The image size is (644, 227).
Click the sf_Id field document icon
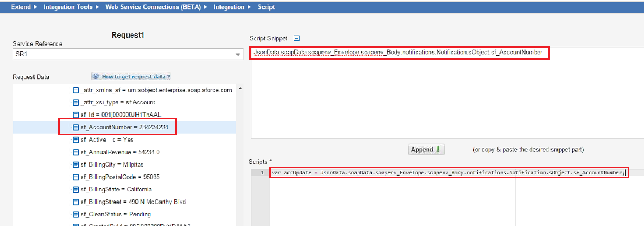coord(76,115)
